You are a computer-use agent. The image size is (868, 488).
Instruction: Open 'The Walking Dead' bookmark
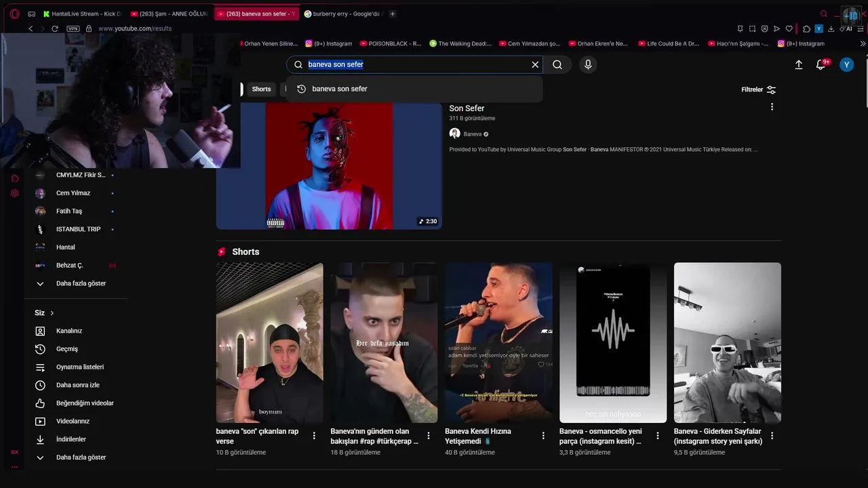pyautogui.click(x=460, y=43)
